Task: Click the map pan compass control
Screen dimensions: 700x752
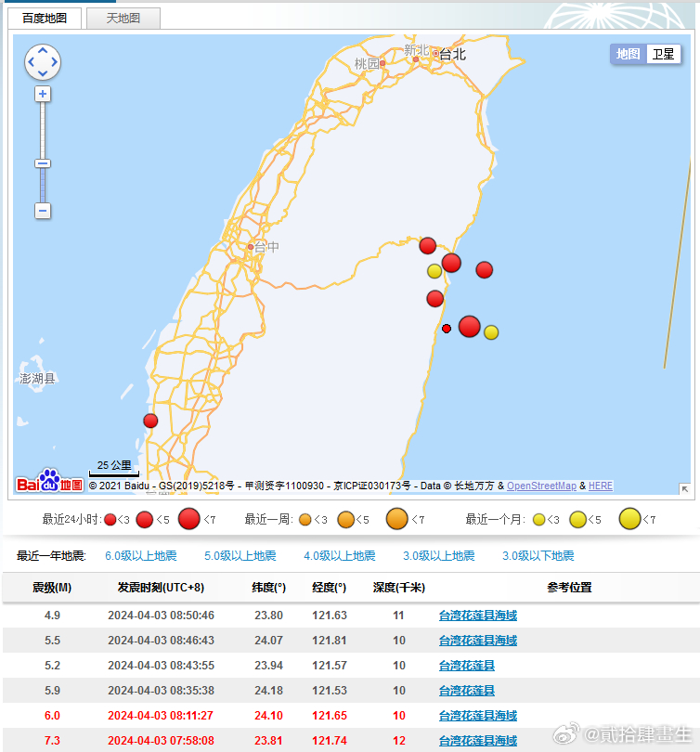Action: pos(43,63)
